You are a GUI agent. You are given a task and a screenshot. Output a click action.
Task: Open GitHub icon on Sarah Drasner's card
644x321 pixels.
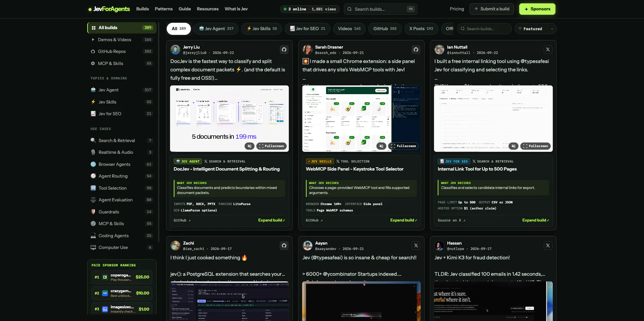[416, 50]
